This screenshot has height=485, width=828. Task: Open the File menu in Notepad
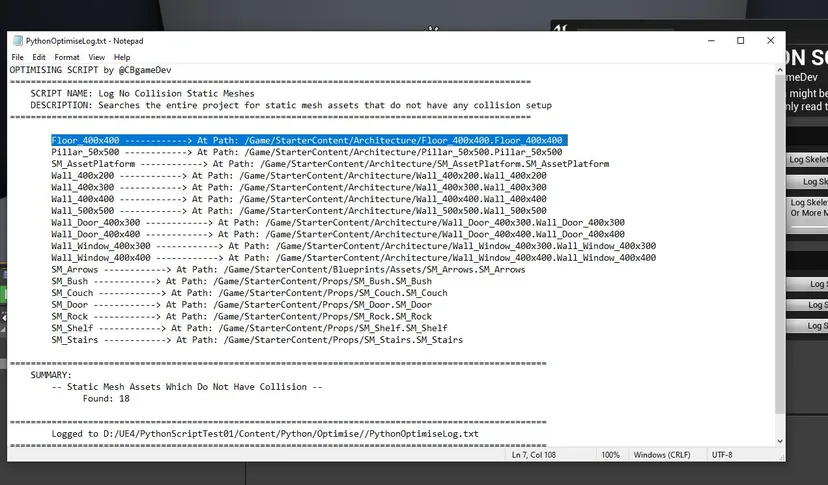point(17,57)
